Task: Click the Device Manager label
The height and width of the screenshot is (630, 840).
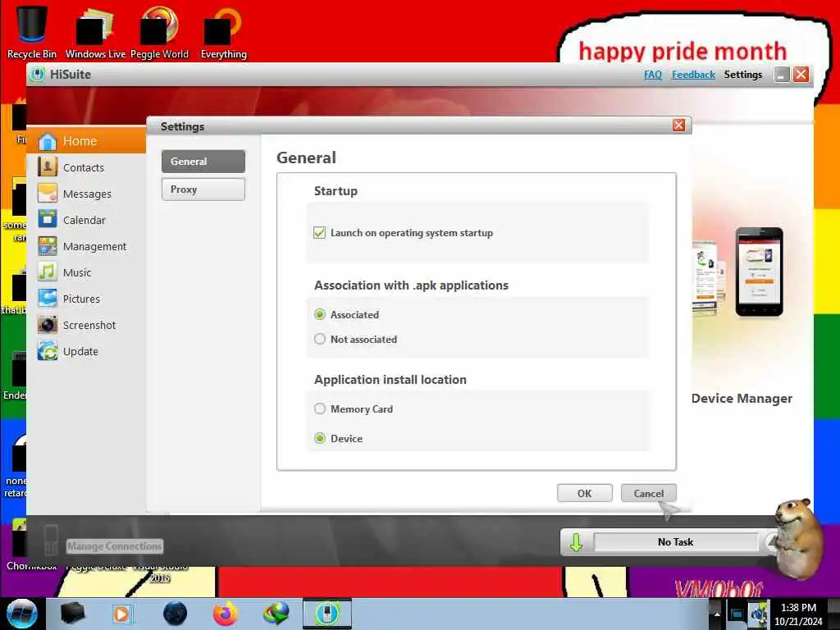Action: pos(742,398)
